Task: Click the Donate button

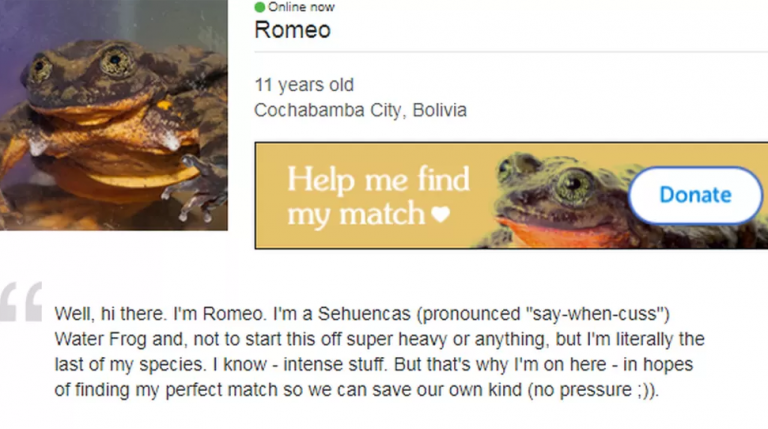Action: point(695,195)
